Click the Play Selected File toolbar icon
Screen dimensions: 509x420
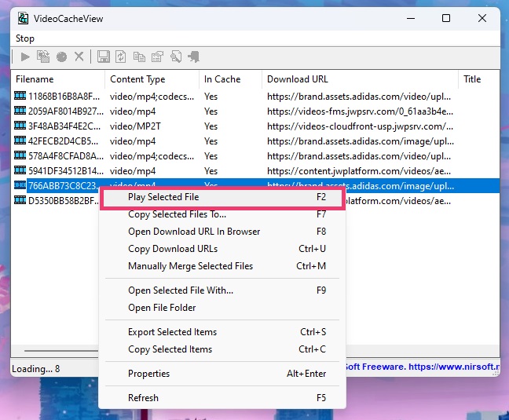coord(25,57)
